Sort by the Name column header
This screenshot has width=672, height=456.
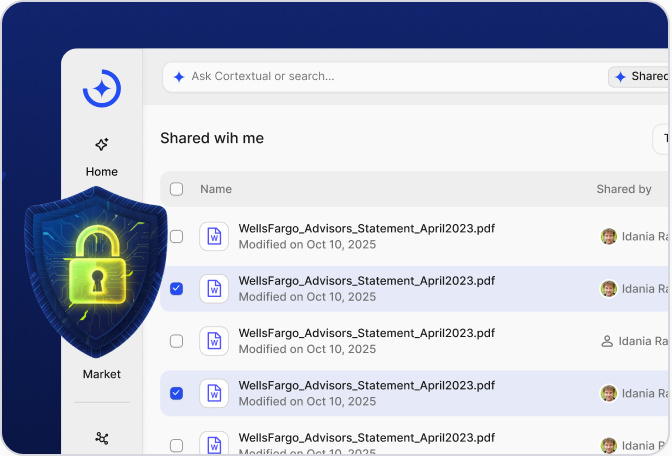[x=216, y=189]
